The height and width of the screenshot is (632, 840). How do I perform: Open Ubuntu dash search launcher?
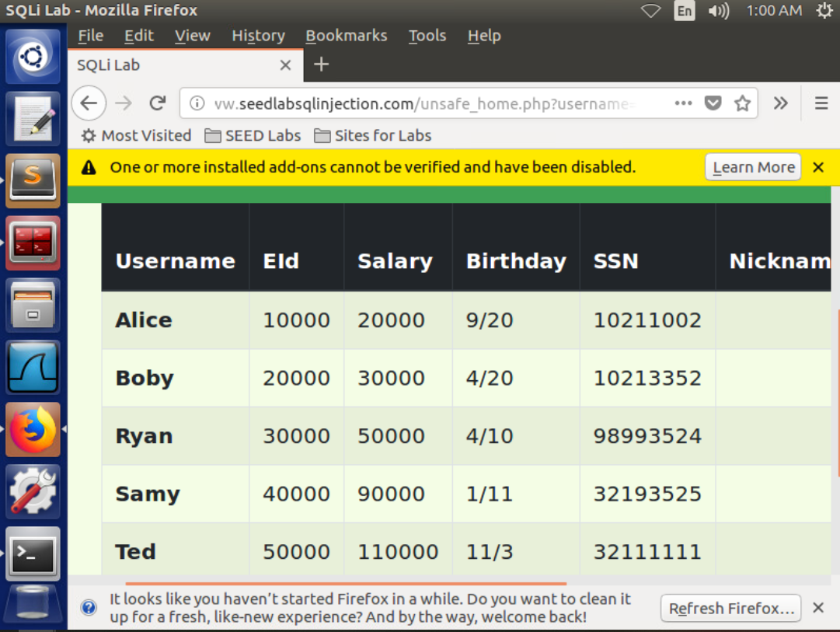point(33,56)
